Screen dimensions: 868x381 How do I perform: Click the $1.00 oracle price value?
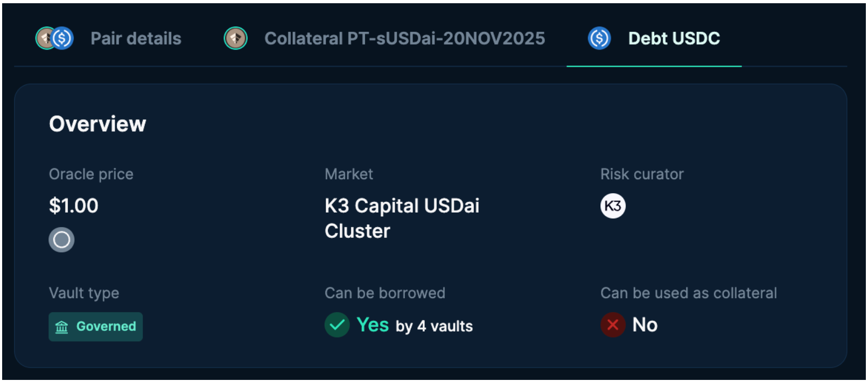point(74,206)
